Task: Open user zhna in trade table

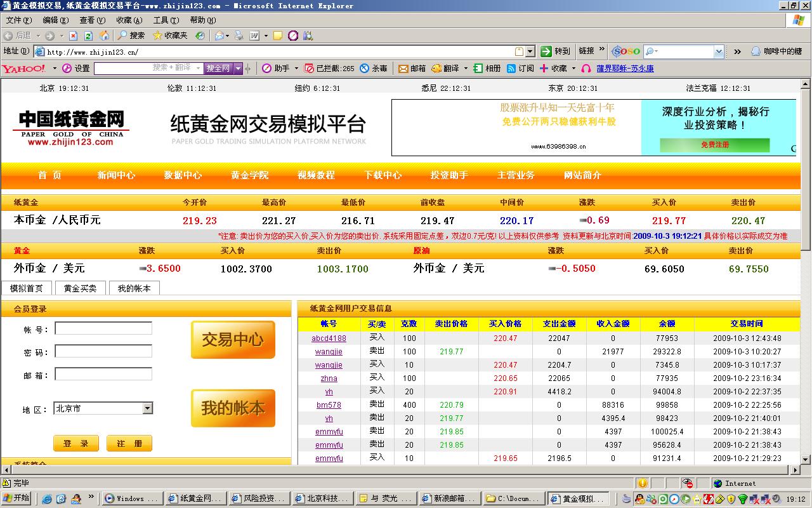Action: click(329, 378)
